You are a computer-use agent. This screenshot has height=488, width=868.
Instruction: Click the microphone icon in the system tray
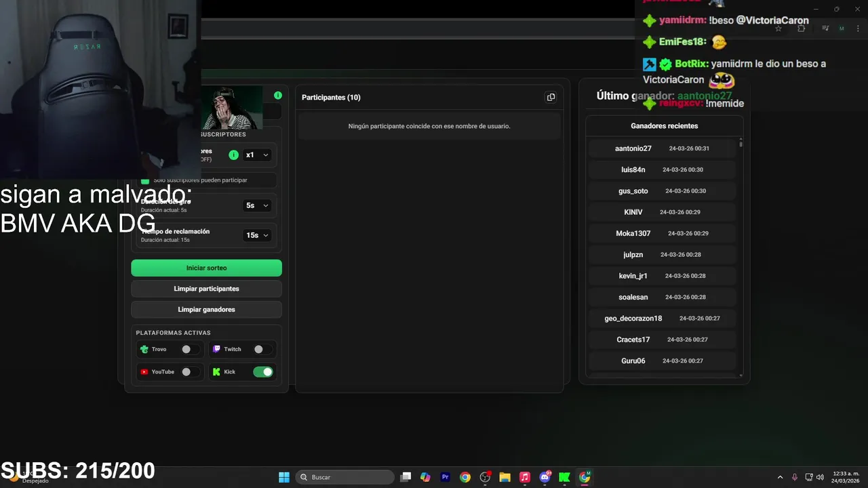[x=795, y=477]
